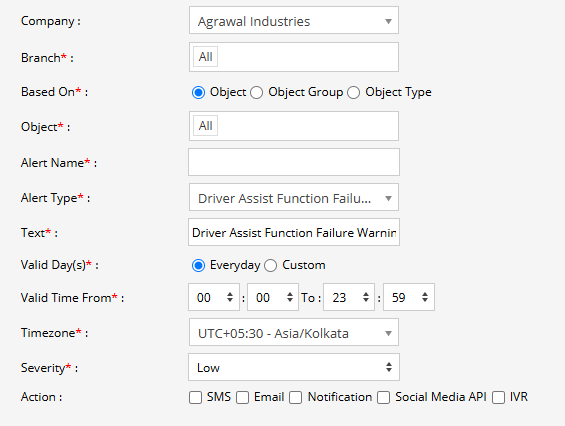The width and height of the screenshot is (565, 426).
Task: Focus the Alert Name input field
Action: tap(294, 162)
